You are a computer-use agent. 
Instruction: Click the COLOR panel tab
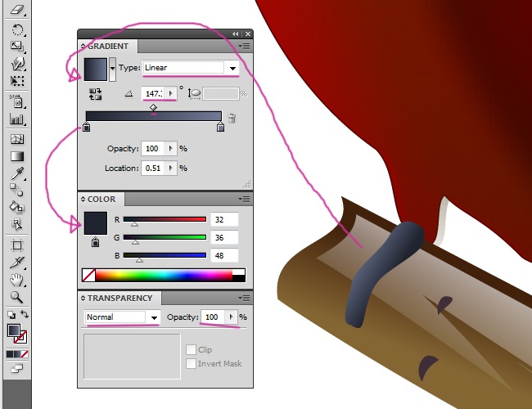pos(101,200)
